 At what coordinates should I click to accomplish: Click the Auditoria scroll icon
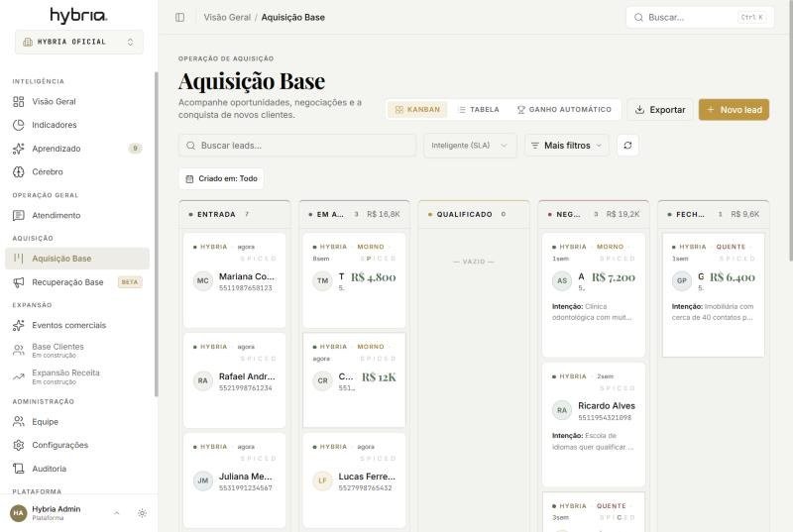coord(18,469)
